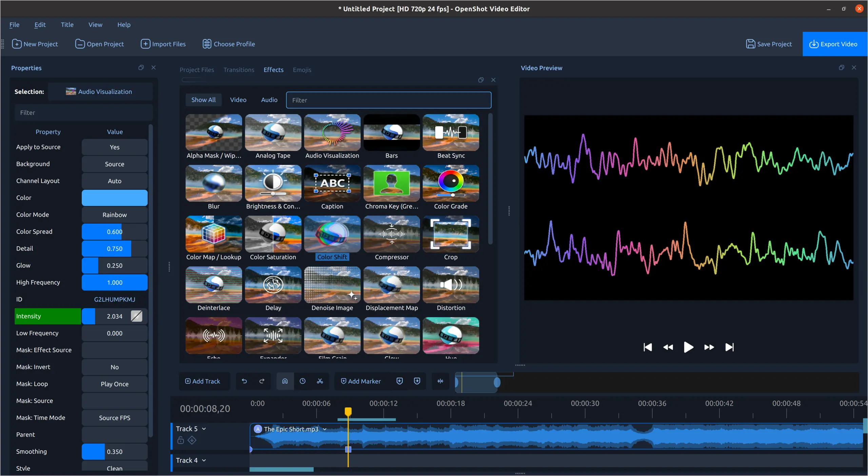
Task: Select the Denoise Image effect
Action: click(332, 289)
